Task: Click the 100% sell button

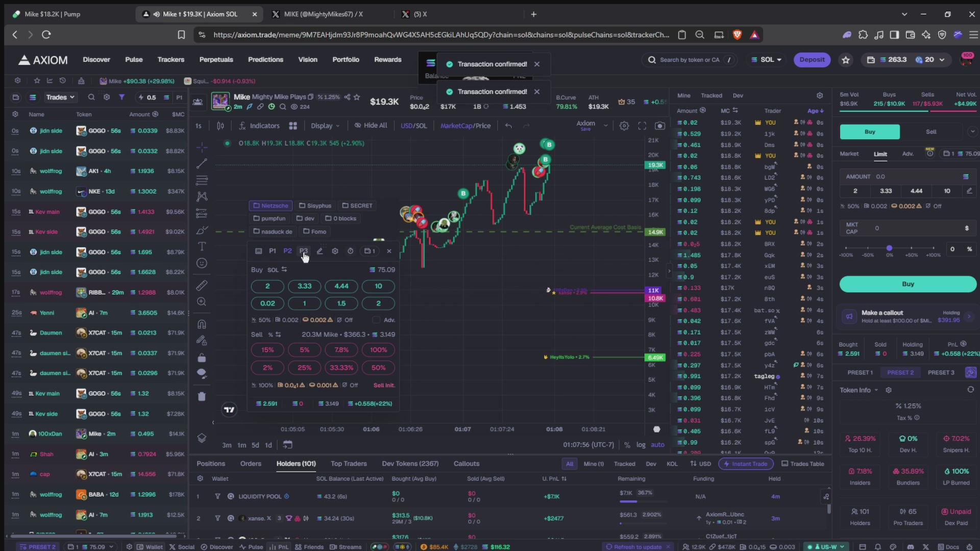Action: tap(378, 350)
